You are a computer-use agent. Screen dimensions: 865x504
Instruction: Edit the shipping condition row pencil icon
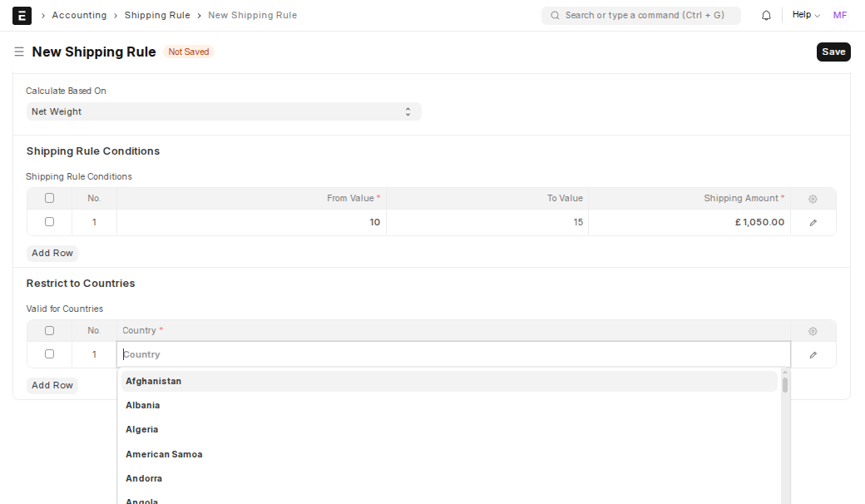(x=813, y=222)
